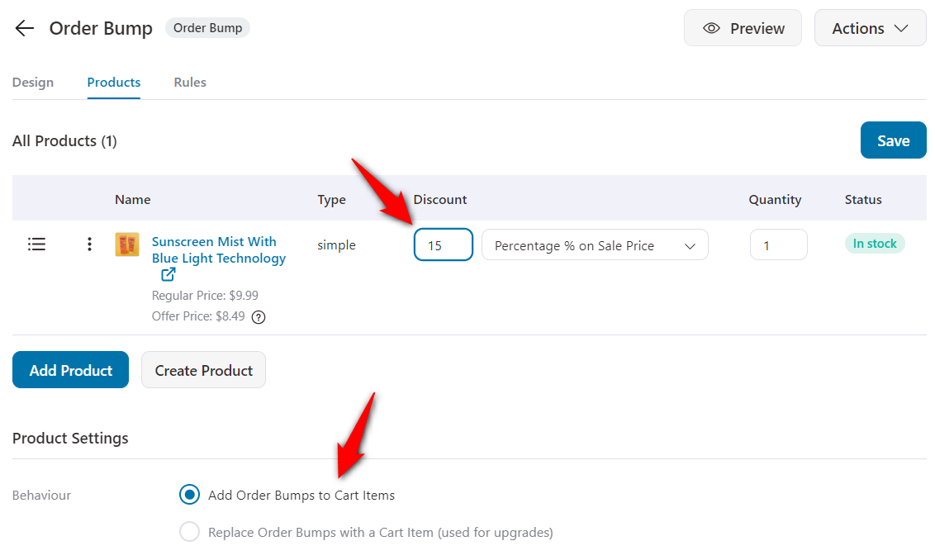
Task: Select Add Order Bumps to Cart Items
Action: (x=189, y=495)
